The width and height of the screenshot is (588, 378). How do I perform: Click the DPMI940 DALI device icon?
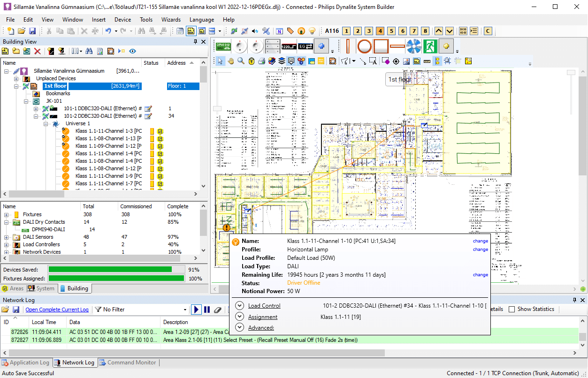223,46
